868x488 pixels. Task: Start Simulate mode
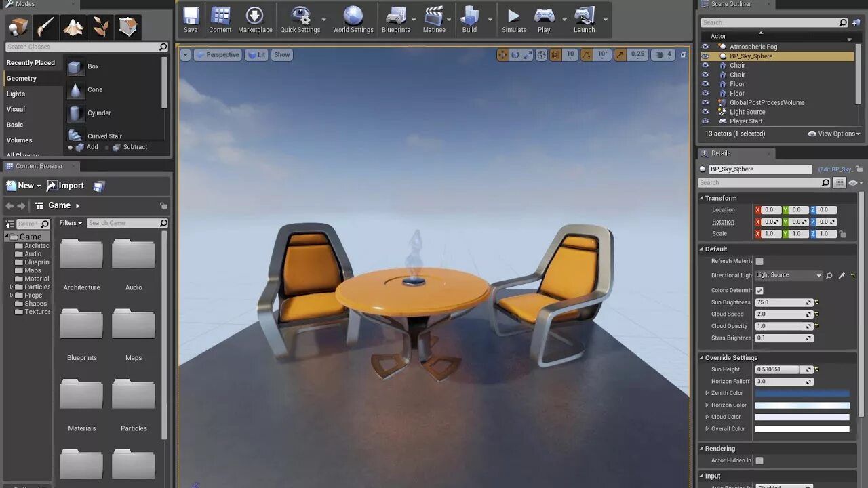pyautogui.click(x=514, y=20)
